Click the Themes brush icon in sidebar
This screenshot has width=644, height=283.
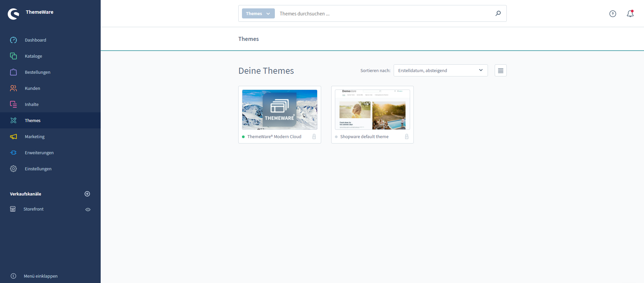(x=13, y=120)
